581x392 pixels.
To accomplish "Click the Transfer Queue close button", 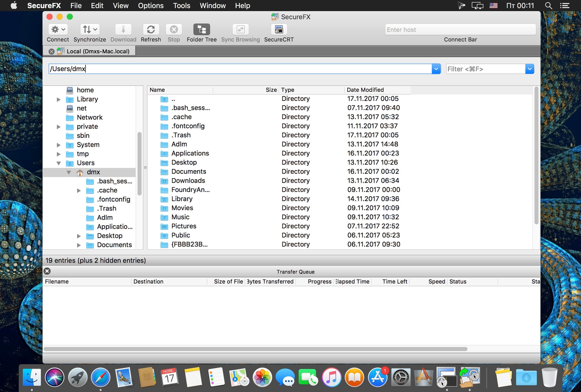I will [47, 270].
